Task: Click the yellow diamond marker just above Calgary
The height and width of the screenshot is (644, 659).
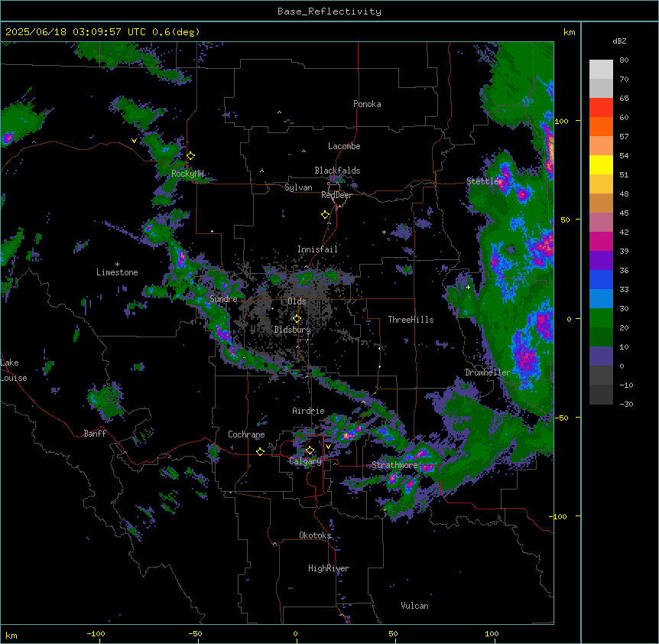Action: [310, 450]
